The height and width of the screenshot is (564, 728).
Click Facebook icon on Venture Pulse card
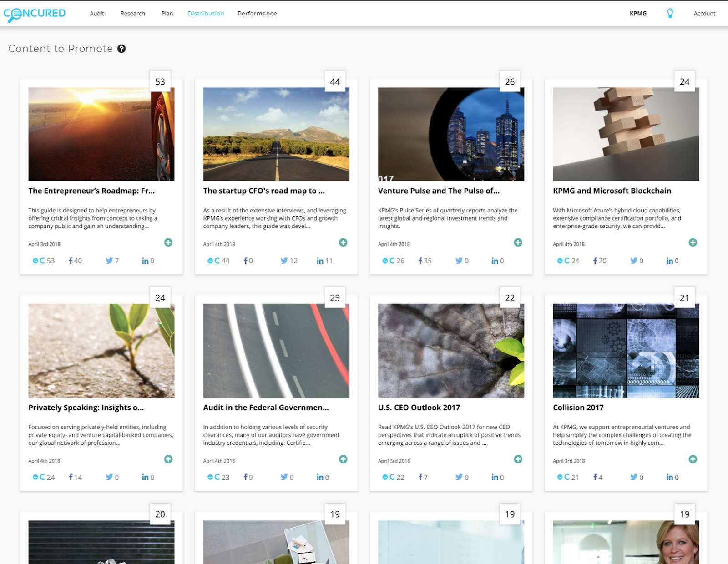point(420,261)
